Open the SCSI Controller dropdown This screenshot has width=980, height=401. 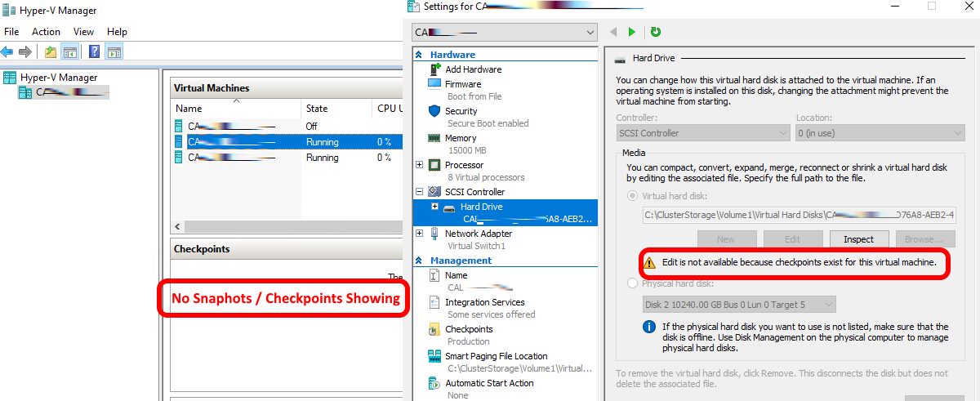point(702,133)
